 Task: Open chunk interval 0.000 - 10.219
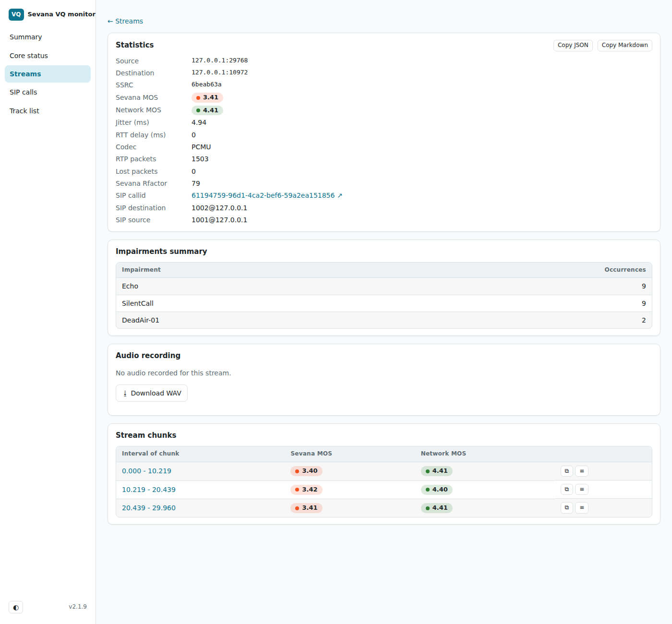(x=146, y=471)
